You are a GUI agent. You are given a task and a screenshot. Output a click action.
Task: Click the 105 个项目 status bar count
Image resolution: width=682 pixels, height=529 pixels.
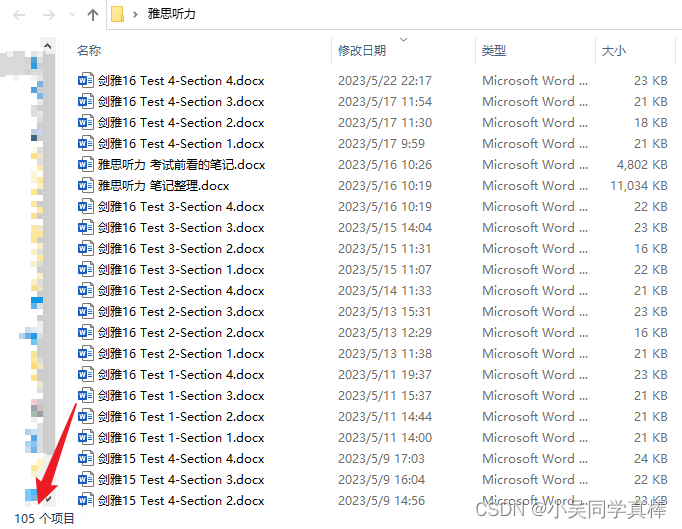[x=44, y=518]
